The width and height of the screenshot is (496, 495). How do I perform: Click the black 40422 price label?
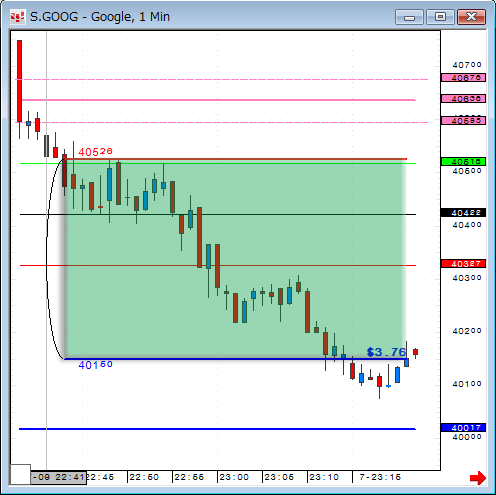click(x=463, y=213)
